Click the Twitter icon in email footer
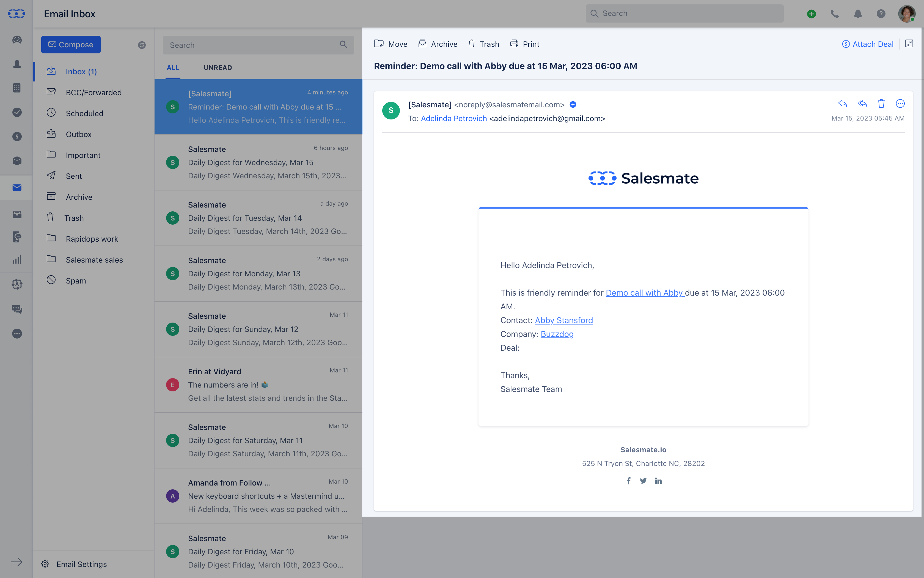The height and width of the screenshot is (578, 924). [643, 481]
